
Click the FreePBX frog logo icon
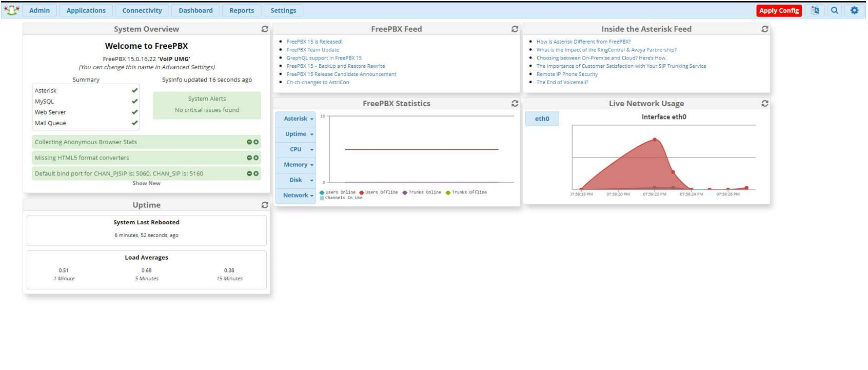tap(11, 10)
